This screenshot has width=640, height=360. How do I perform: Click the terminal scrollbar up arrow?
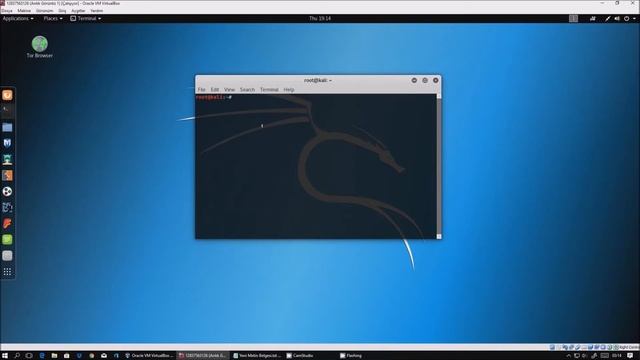[439, 96]
